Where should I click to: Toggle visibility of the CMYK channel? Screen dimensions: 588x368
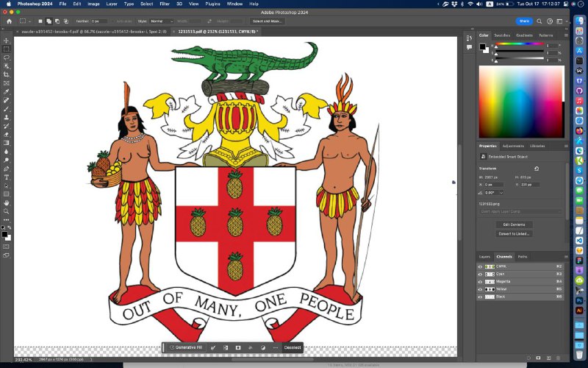coord(480,266)
